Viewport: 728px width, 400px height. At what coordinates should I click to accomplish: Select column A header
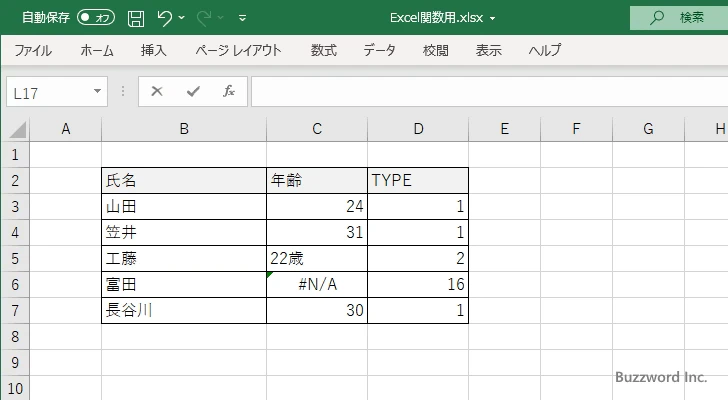[x=65, y=129]
